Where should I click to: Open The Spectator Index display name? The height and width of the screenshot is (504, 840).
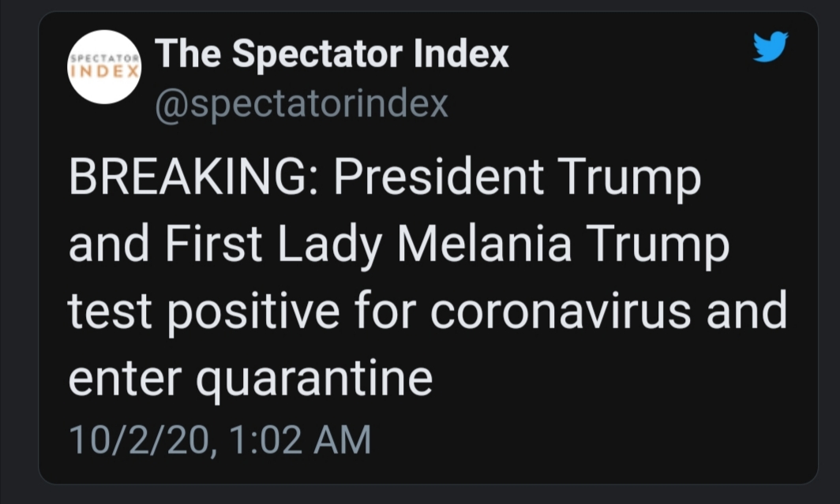click(332, 54)
